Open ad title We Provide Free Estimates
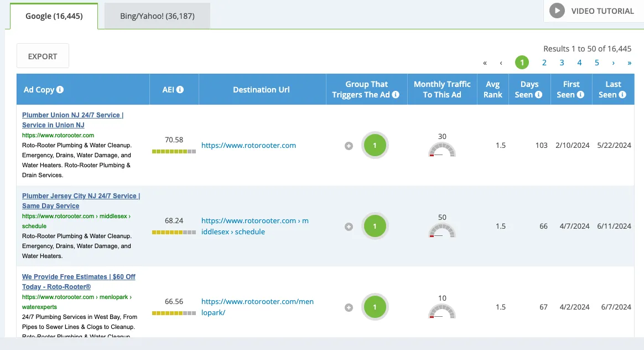Screen dimensions: 644x350 [x=79, y=282]
